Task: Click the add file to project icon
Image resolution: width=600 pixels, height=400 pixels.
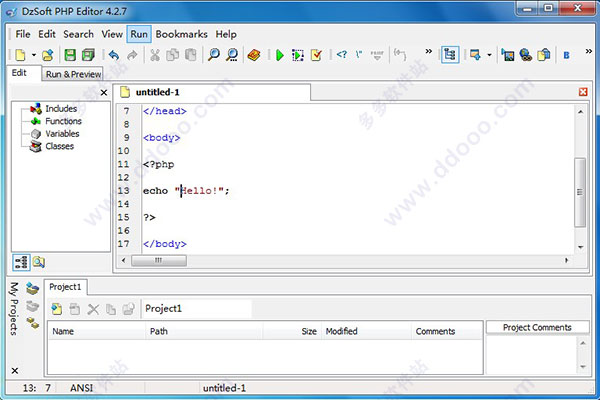Action: pyautogui.click(x=57, y=309)
